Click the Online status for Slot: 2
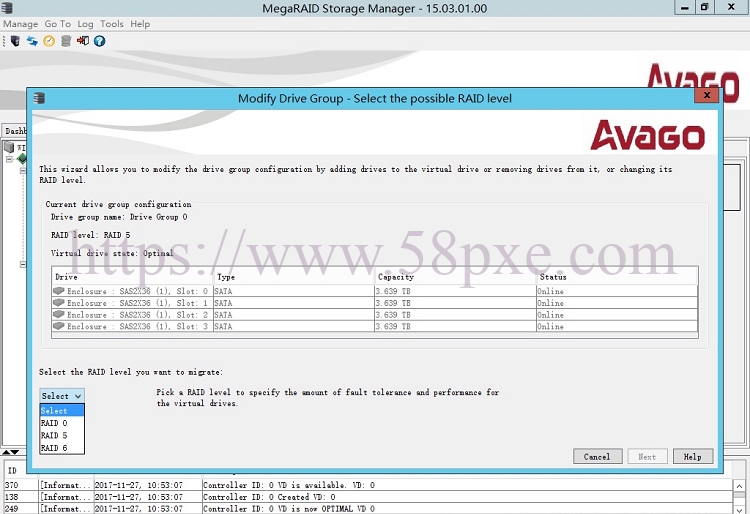Image resolution: width=750 pixels, height=514 pixels. click(617, 315)
